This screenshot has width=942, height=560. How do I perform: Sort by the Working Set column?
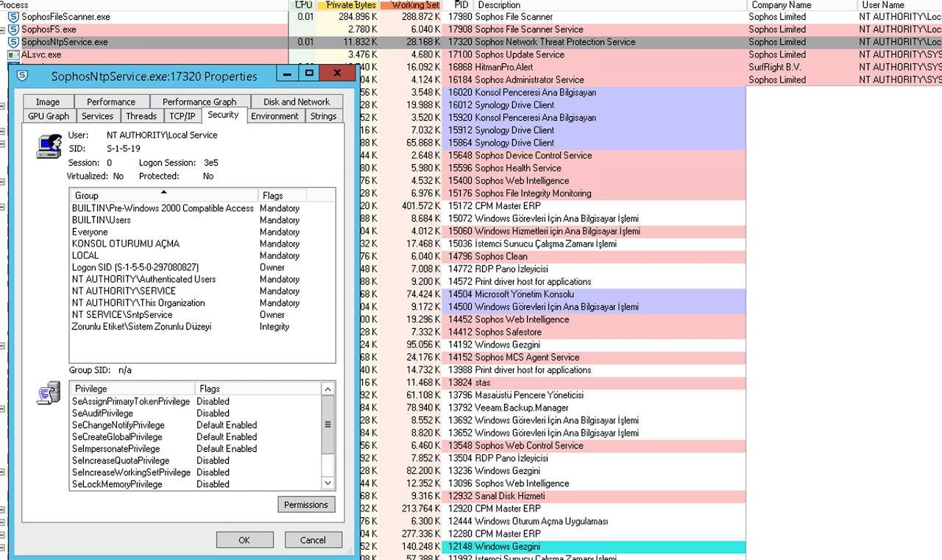(x=412, y=5)
